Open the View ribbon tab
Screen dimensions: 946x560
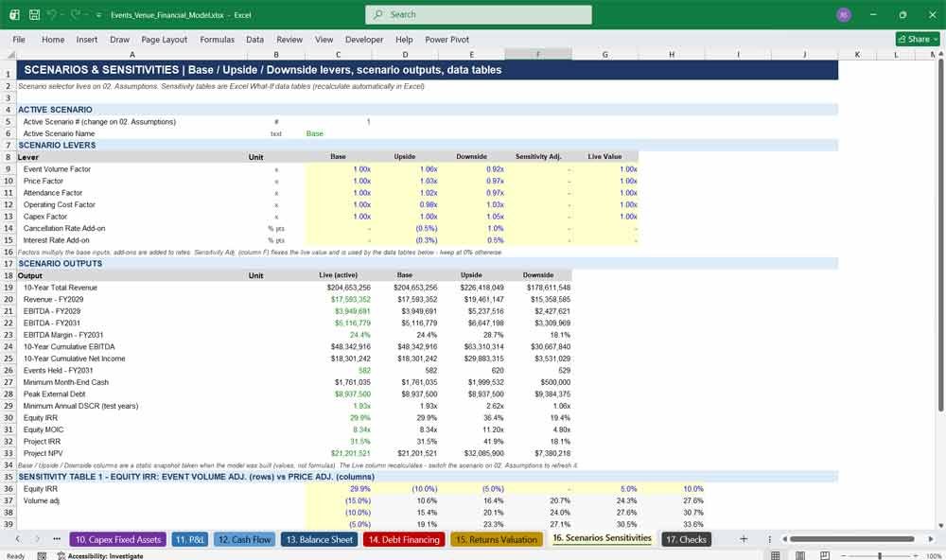pos(324,39)
